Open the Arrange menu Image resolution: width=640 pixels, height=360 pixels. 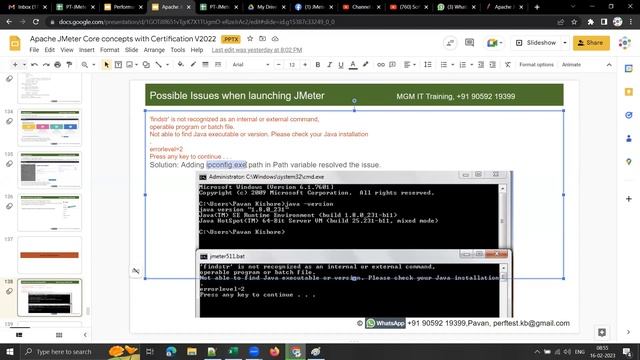pos(154,50)
